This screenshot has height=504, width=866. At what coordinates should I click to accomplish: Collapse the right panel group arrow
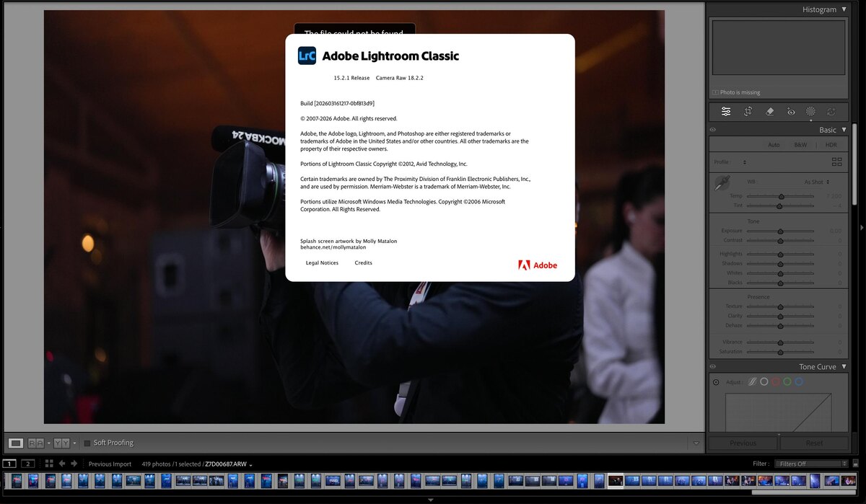862,227
